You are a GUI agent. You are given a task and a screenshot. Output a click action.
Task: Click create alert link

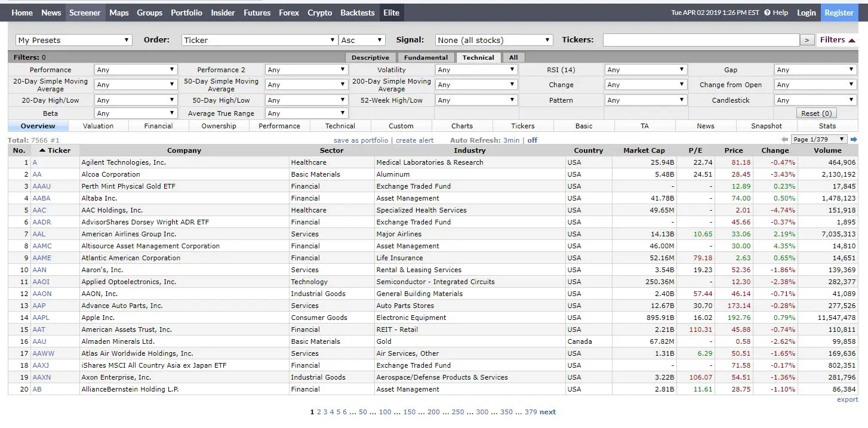click(x=415, y=140)
